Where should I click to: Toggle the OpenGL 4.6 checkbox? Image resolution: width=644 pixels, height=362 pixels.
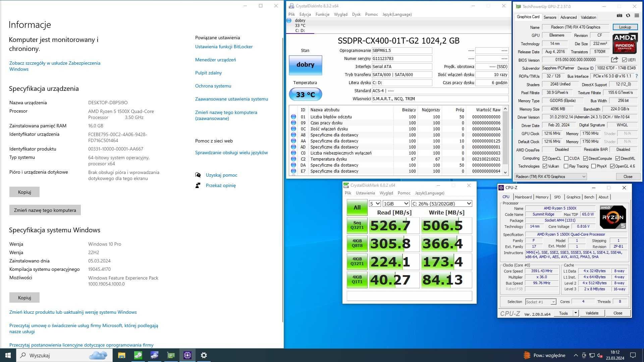pos(612,166)
